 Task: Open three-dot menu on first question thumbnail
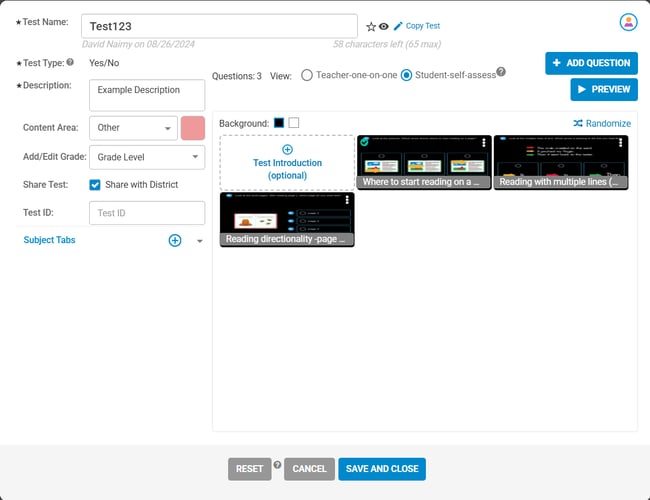tap(483, 143)
